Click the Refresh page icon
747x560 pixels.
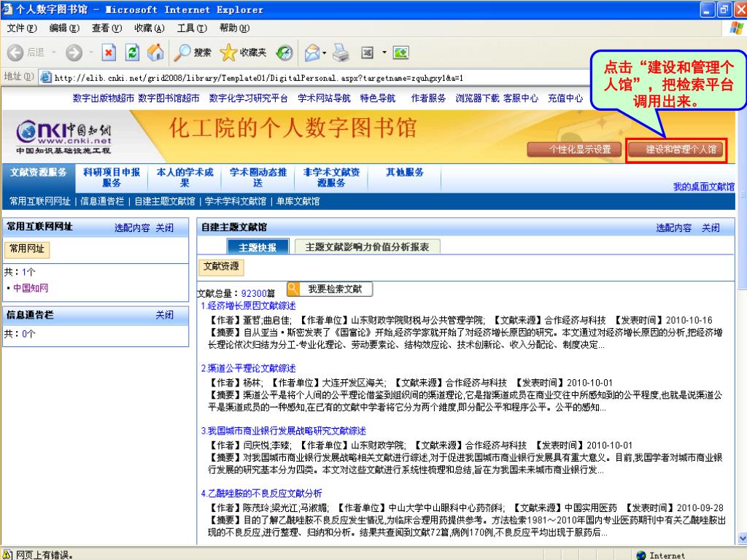(132, 52)
